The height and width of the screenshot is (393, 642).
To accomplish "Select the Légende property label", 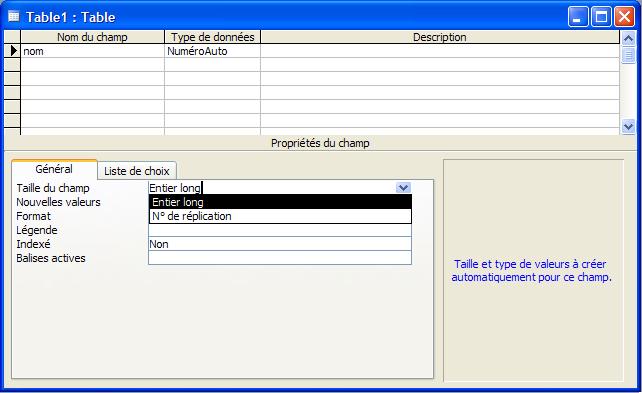I will coord(37,230).
